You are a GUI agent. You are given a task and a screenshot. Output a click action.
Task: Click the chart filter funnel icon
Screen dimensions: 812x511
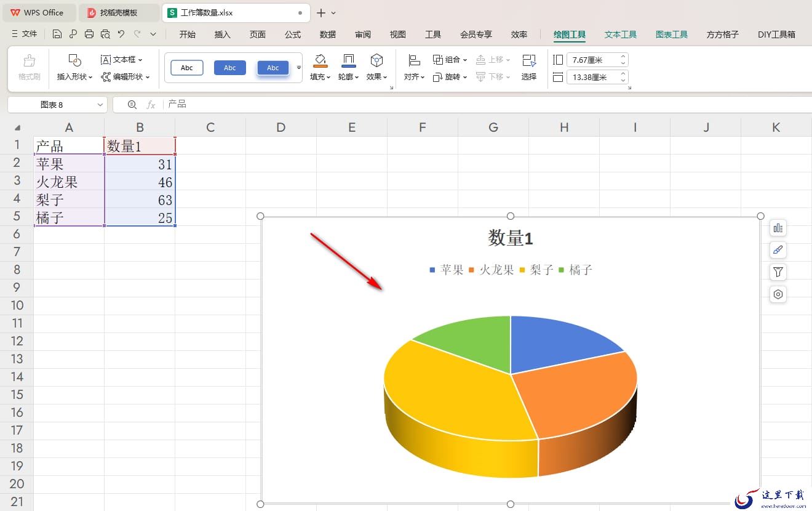click(x=778, y=272)
